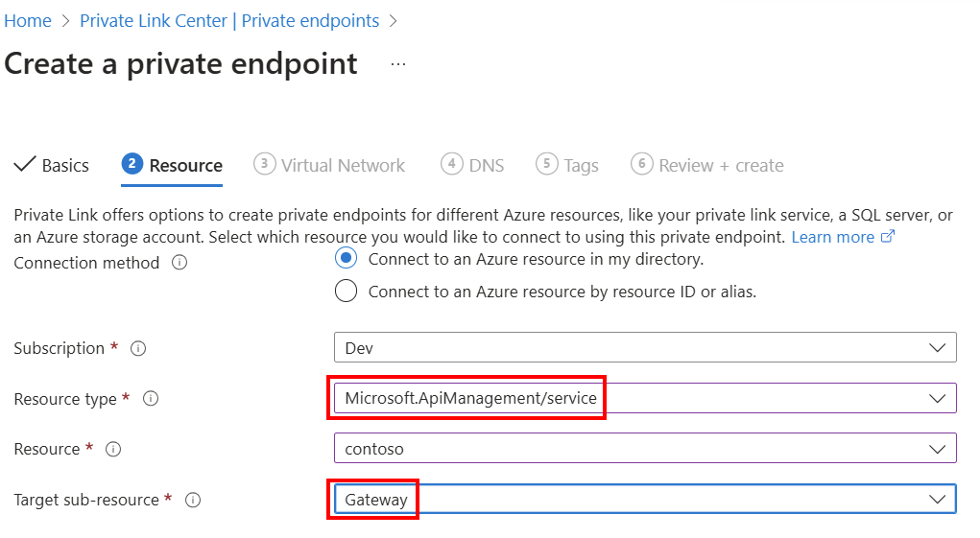
Task: Switch to the Virtual Network tab
Action: (330, 165)
